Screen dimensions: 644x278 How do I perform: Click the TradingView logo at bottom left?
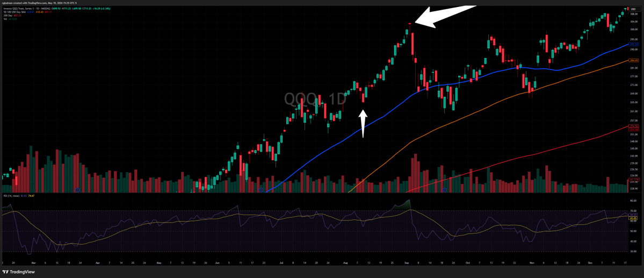click(18, 272)
